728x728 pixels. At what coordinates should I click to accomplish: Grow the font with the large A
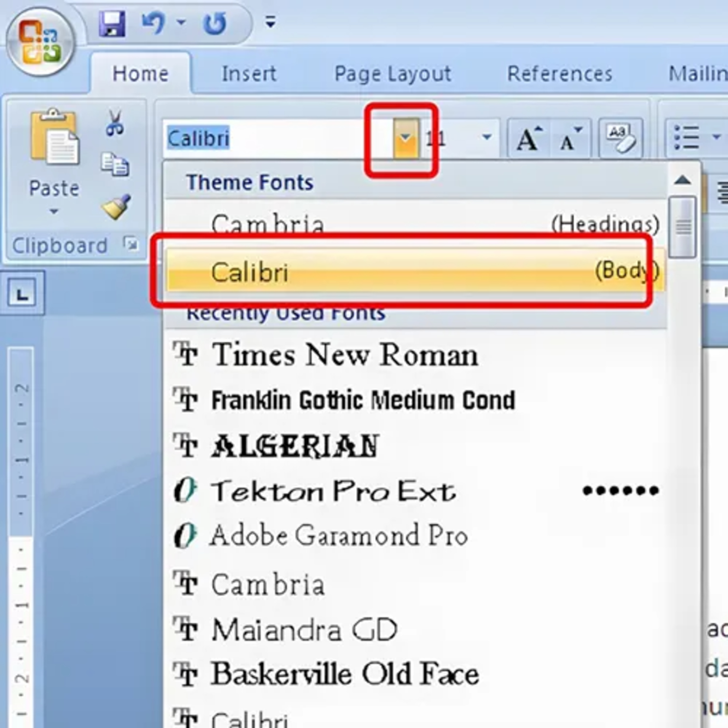tap(529, 138)
